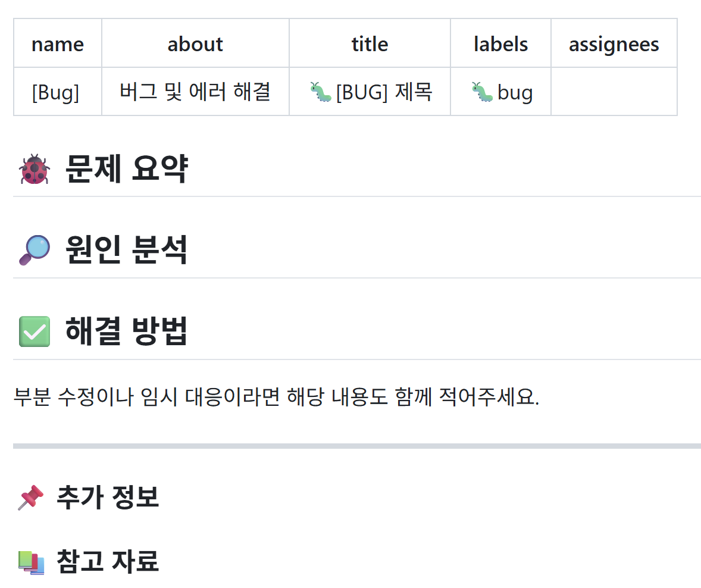Select the 원인 분석 heading
Screen dimensions: 701x588
(126, 250)
